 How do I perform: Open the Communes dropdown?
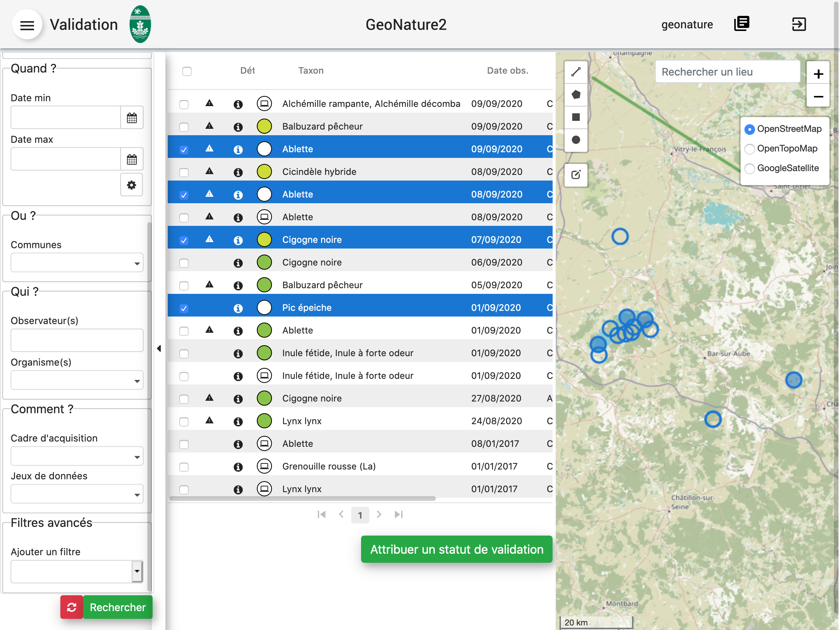[x=77, y=263]
